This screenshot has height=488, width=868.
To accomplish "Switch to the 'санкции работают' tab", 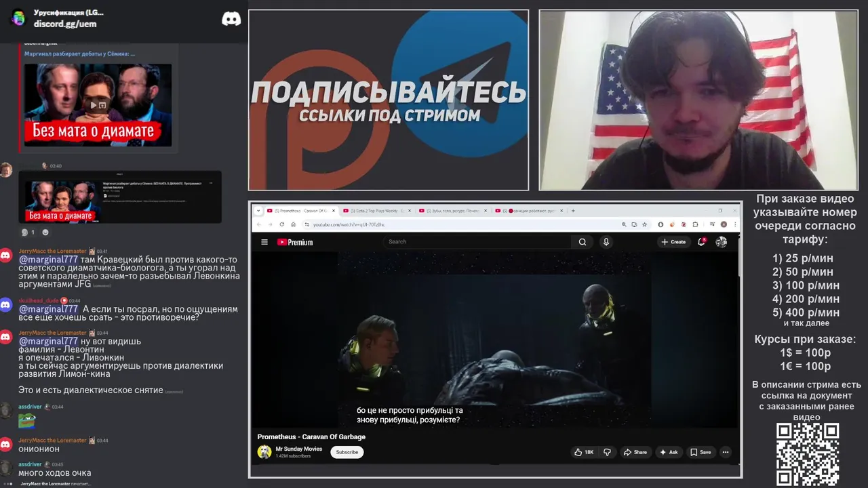I will click(530, 211).
